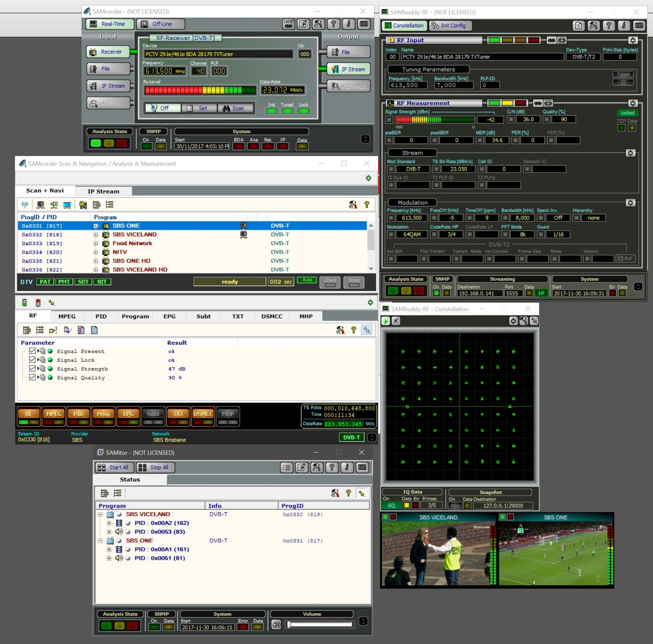Viewport: 653px width, 644px height.
Task: Toggle the Signal Present checkbox
Action: point(32,351)
